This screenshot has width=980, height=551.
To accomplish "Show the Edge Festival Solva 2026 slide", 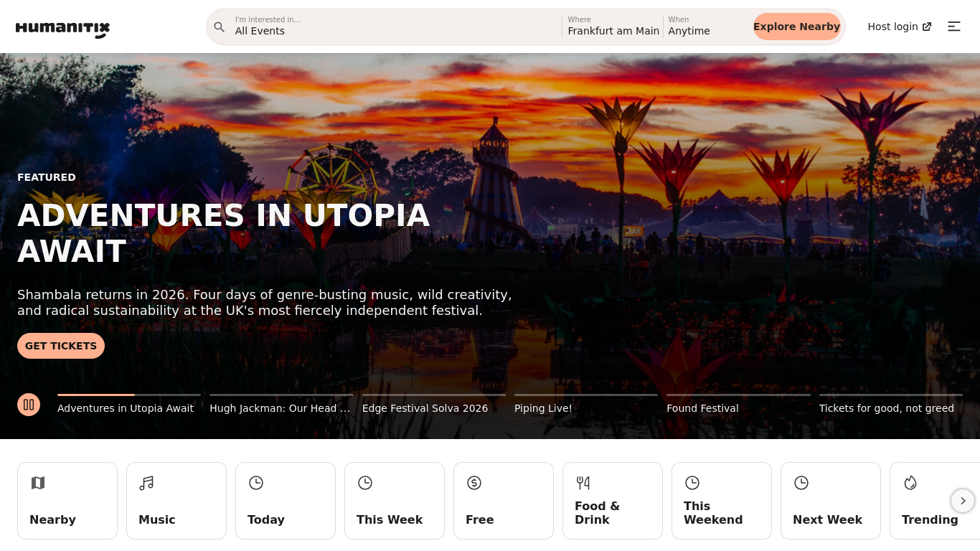I will pos(434,405).
